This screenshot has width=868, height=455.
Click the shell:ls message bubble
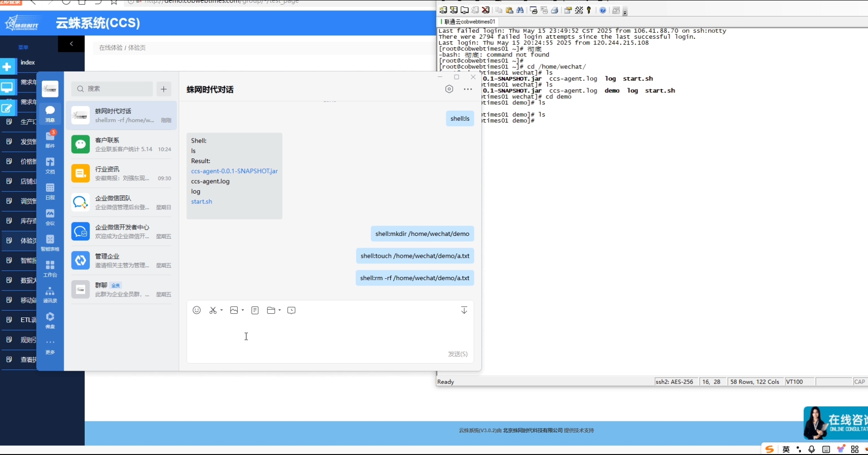point(460,118)
